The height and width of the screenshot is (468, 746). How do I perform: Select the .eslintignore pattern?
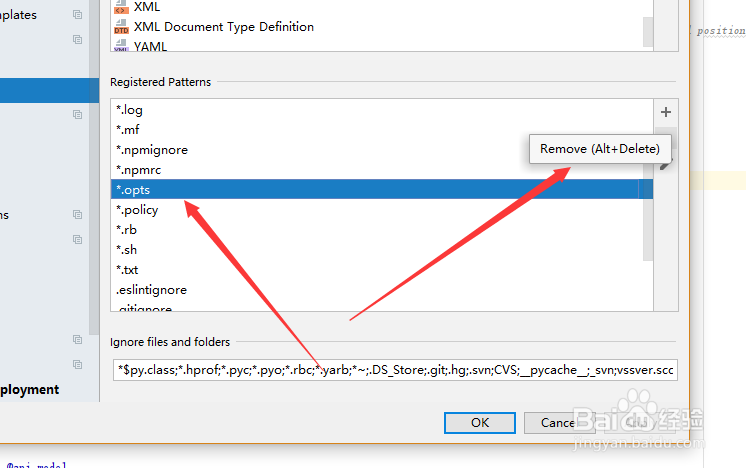tap(151, 290)
